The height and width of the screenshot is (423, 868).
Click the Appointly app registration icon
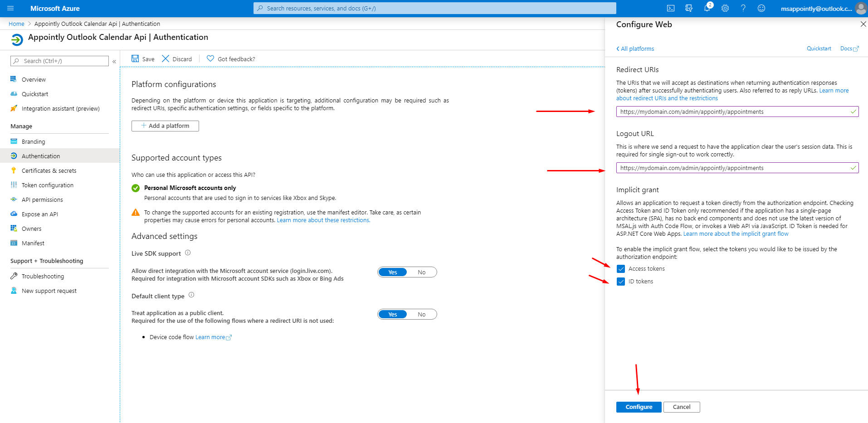click(x=17, y=40)
